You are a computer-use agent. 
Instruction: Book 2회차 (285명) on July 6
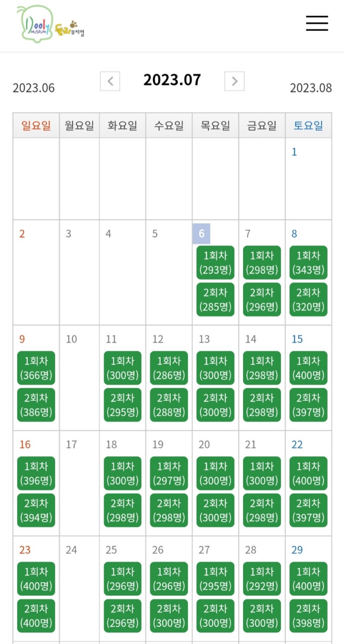pos(215,300)
